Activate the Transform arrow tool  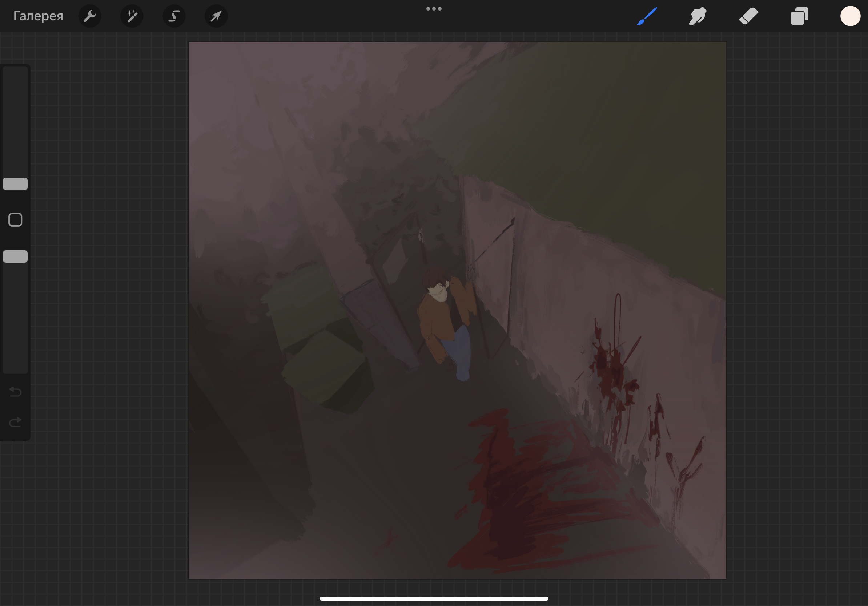tap(216, 16)
